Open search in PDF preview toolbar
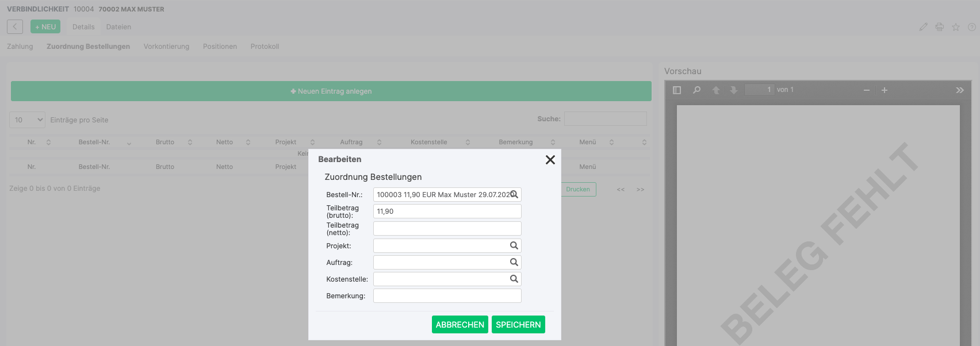The width and height of the screenshot is (980, 346). pos(696,90)
